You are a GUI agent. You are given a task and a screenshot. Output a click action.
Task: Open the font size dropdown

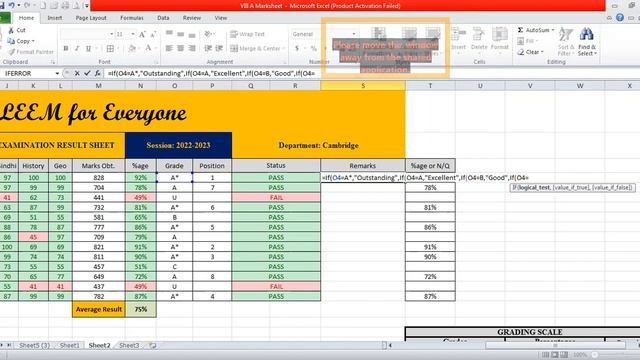[133, 34]
